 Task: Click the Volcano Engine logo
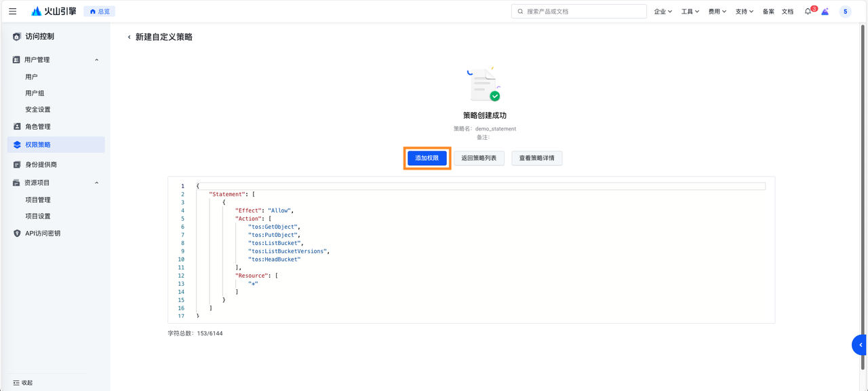coord(54,12)
